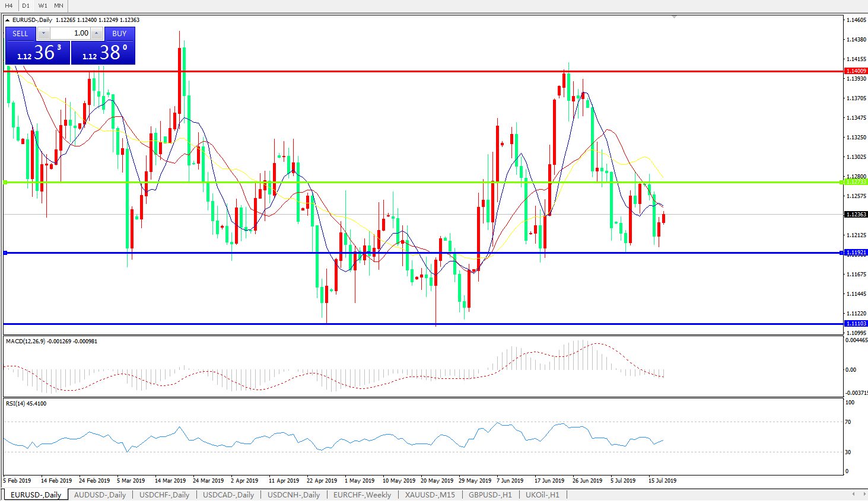Click the current price 1.12363 label
Screen dimensions: 868x501
pyautogui.click(x=856, y=215)
